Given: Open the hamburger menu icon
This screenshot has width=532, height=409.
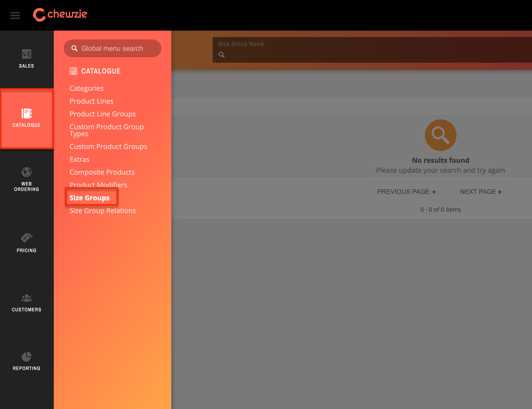Looking at the screenshot, I should [x=15, y=16].
